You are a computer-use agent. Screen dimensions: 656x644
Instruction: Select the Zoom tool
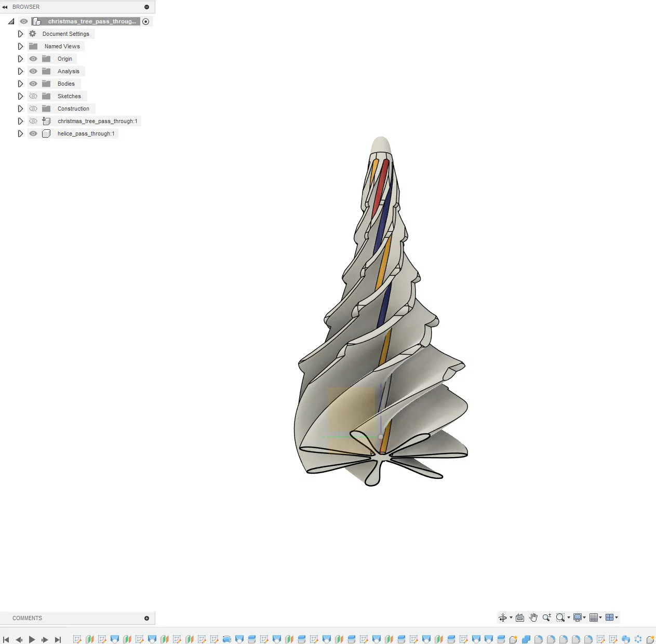pyautogui.click(x=546, y=618)
